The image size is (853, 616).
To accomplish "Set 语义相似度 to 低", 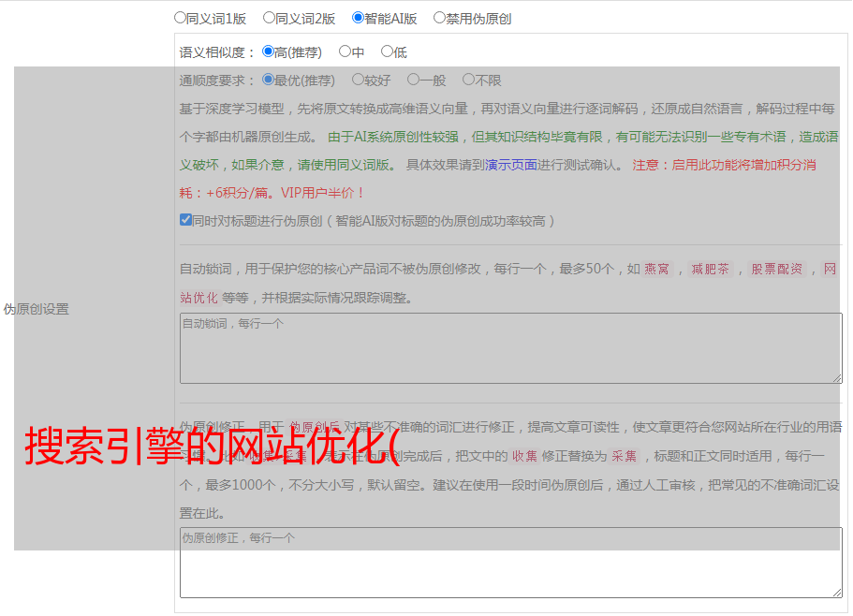I will tap(387, 51).
